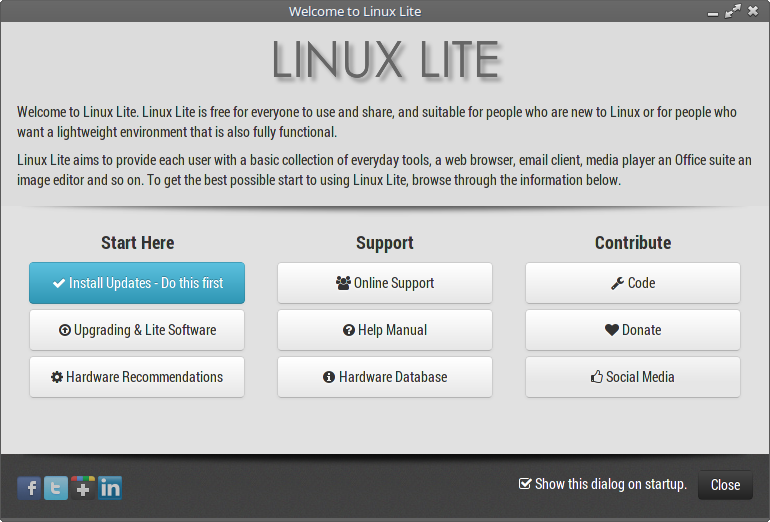Untick Show this dialog on startup
The image size is (770, 522).
pyautogui.click(x=525, y=484)
